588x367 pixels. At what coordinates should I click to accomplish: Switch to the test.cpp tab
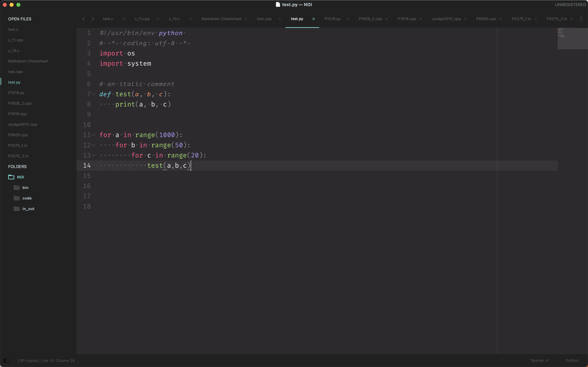click(264, 19)
